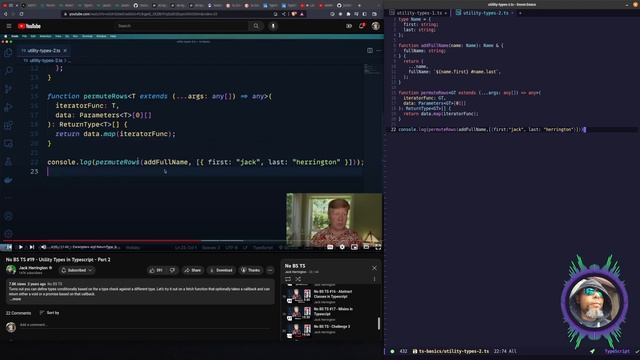The height and width of the screenshot is (360, 640).
Task: Add a new tab in Emacs tab bar
Action: [x=520, y=13]
